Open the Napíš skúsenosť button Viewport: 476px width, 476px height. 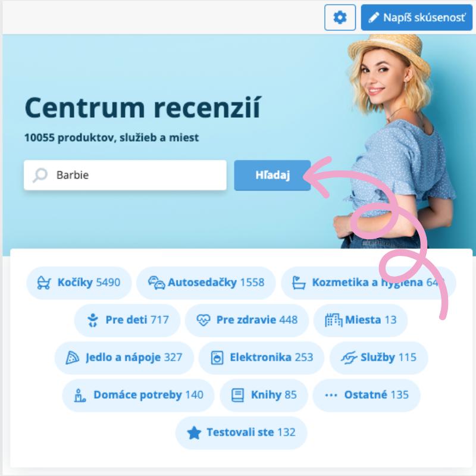coord(416,18)
